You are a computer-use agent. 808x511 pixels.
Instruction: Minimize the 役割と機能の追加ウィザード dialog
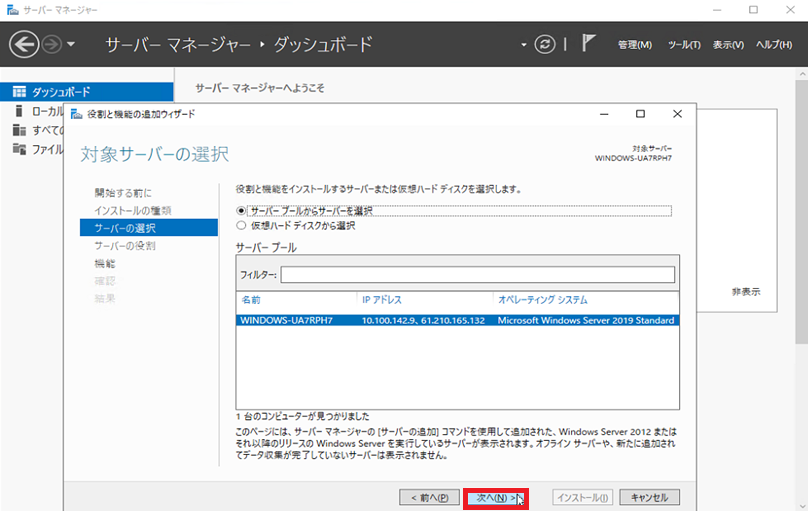604,114
